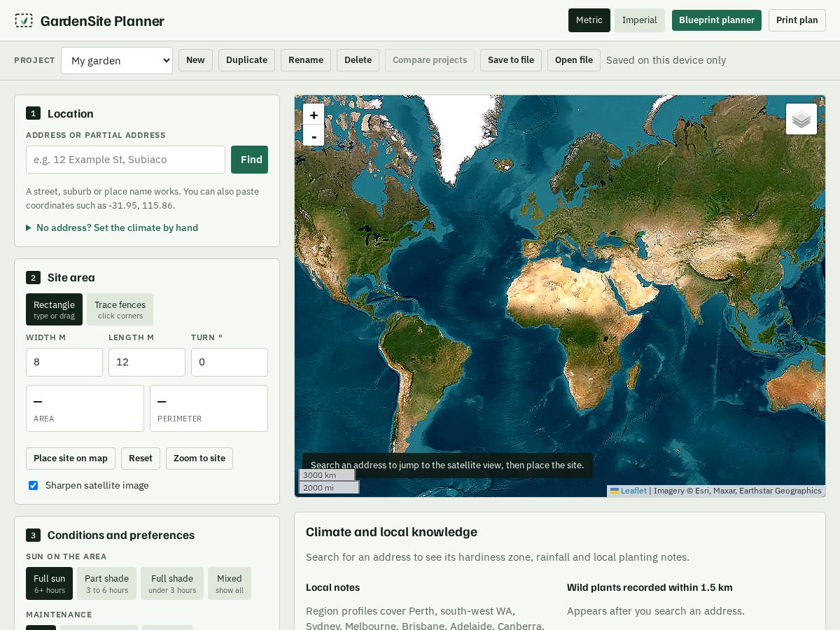Click the Print plan button
This screenshot has width=840, height=630.
pos(797,20)
